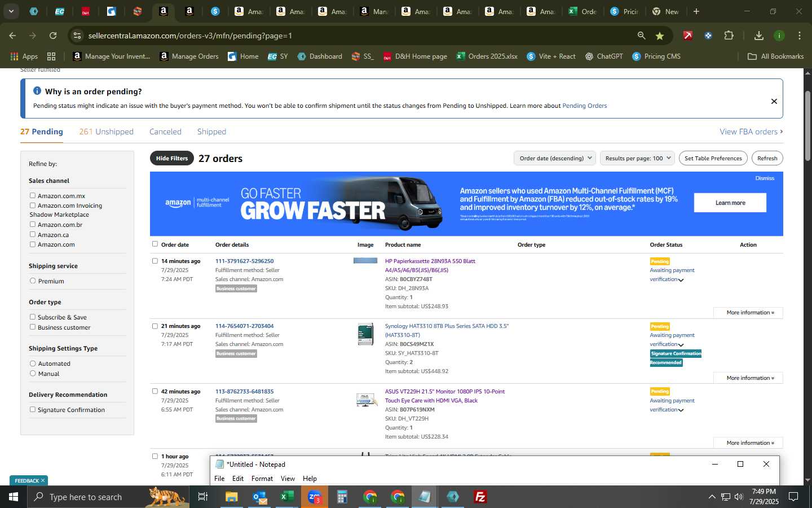
Task: Switch to the 261 Unshipped tab
Action: tap(106, 132)
